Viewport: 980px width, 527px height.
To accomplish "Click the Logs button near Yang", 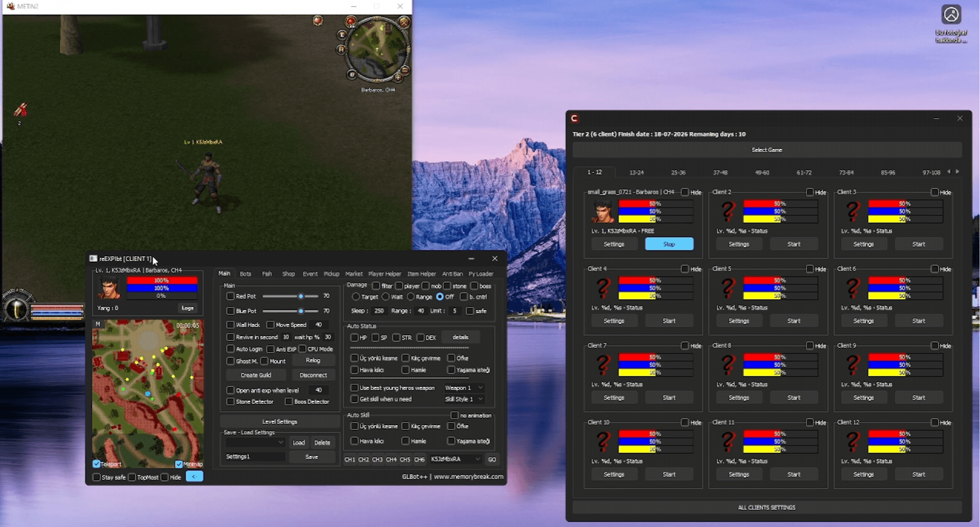I will tap(188, 308).
